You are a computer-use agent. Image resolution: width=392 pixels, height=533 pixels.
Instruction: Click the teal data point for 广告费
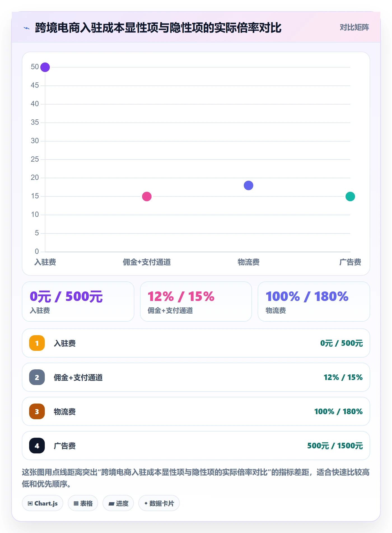[x=350, y=196]
